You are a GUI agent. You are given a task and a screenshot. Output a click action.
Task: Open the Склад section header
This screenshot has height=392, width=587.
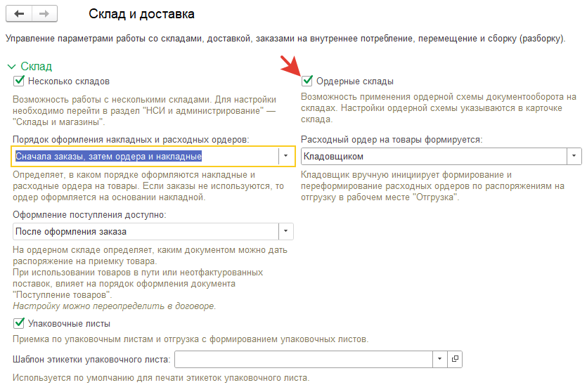[37, 66]
